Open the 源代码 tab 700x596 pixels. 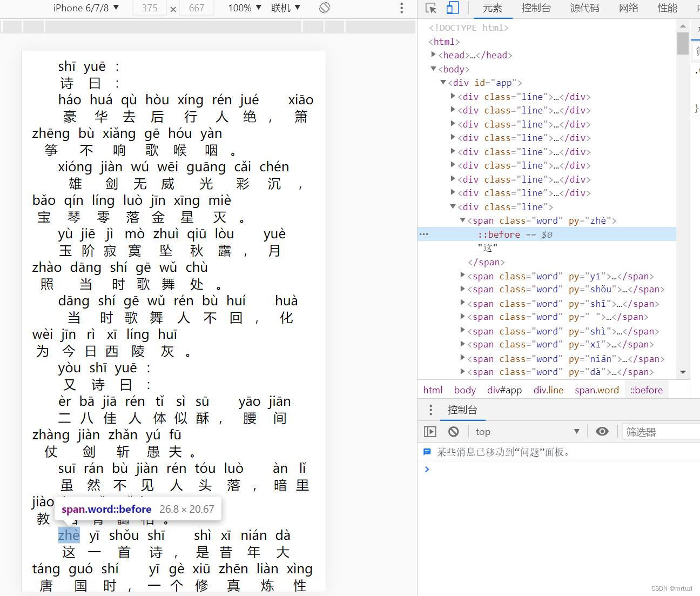(x=584, y=8)
